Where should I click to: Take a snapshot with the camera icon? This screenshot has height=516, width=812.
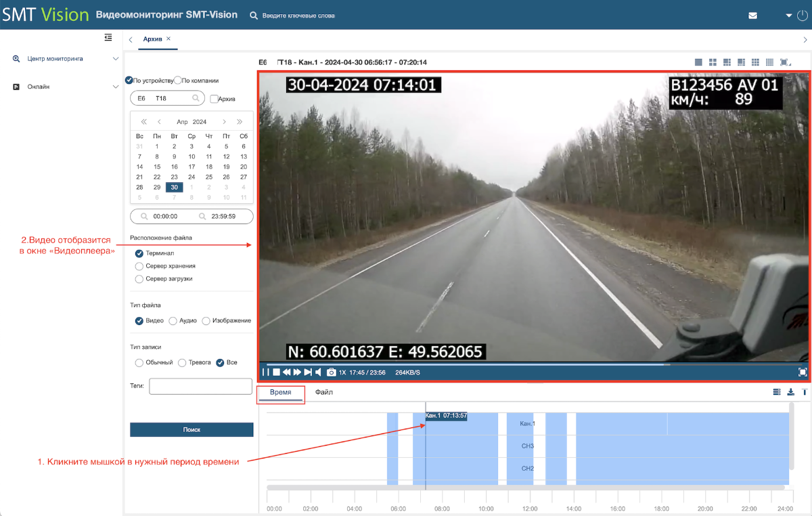(x=332, y=372)
